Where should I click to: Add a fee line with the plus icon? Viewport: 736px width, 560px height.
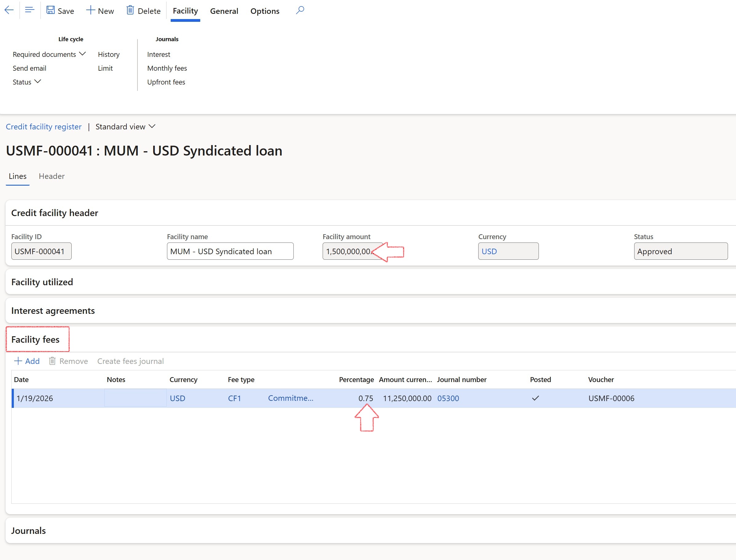pyautogui.click(x=19, y=361)
